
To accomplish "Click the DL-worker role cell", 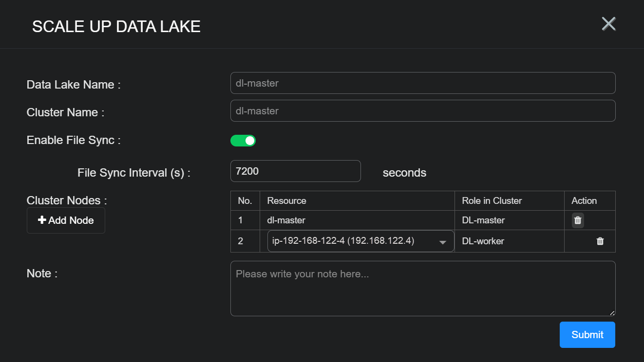I will coord(483,241).
